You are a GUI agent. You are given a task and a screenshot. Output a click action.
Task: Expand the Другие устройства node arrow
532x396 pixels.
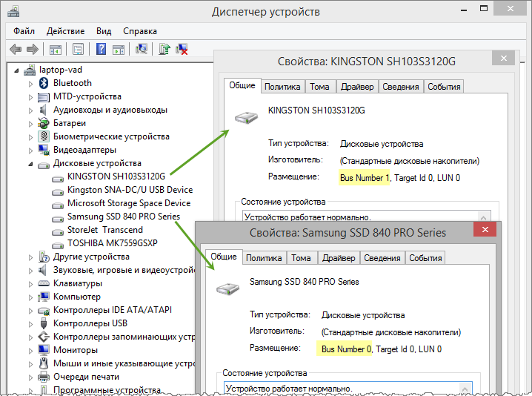pyautogui.click(x=30, y=258)
